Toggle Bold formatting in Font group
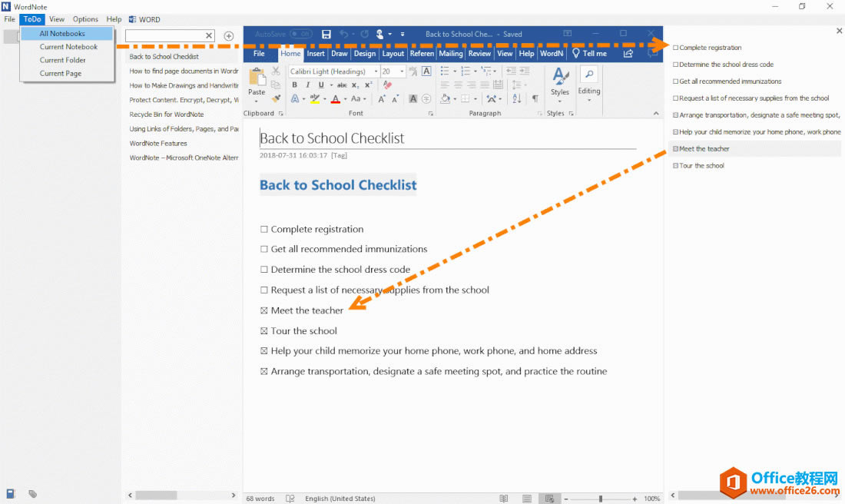Image resolution: width=845 pixels, height=504 pixels. [x=294, y=85]
